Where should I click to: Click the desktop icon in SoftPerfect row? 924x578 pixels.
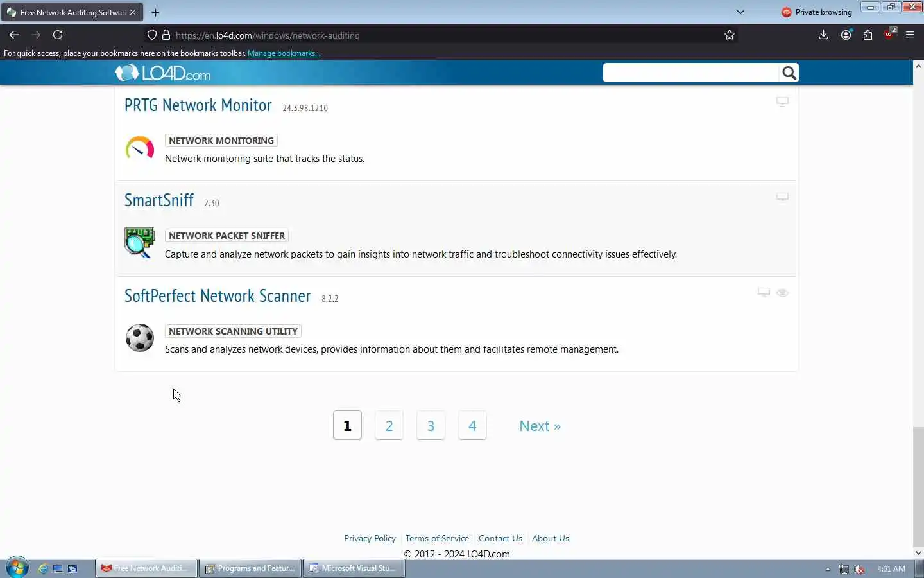coord(764,292)
